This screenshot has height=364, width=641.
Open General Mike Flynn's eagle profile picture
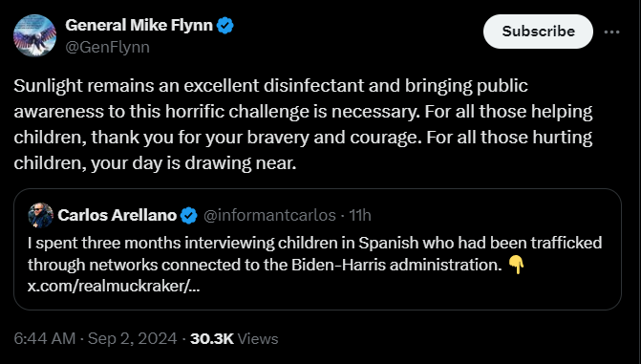(34, 35)
